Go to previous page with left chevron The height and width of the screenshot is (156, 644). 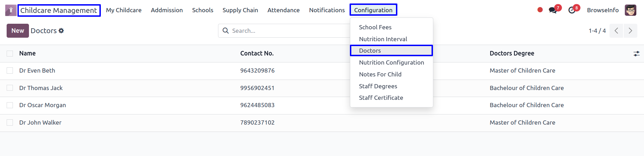pyautogui.click(x=616, y=31)
